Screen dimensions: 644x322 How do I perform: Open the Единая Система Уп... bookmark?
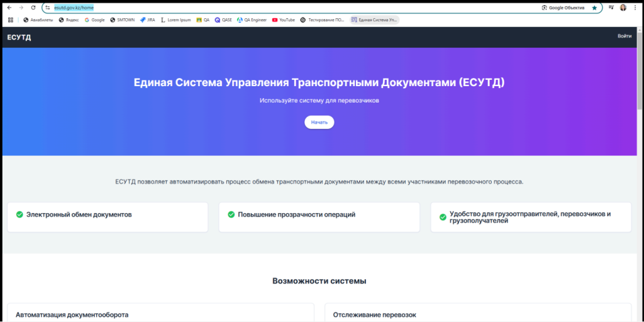(x=375, y=19)
